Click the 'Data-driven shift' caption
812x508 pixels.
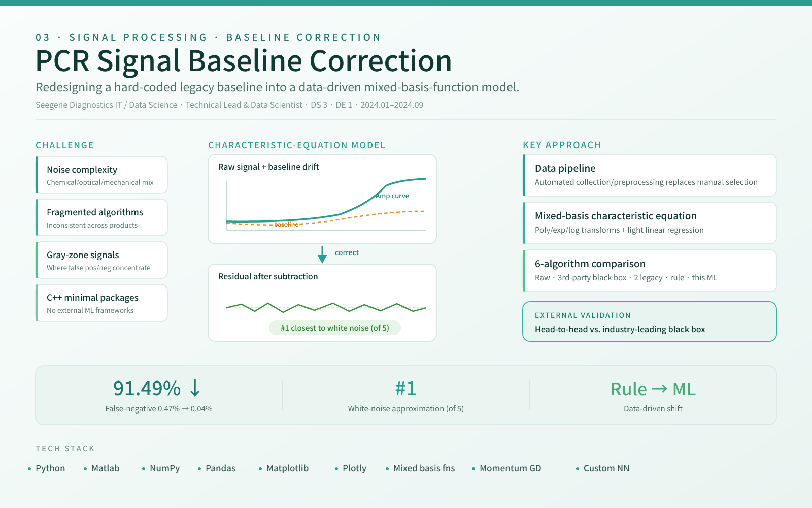click(x=653, y=409)
